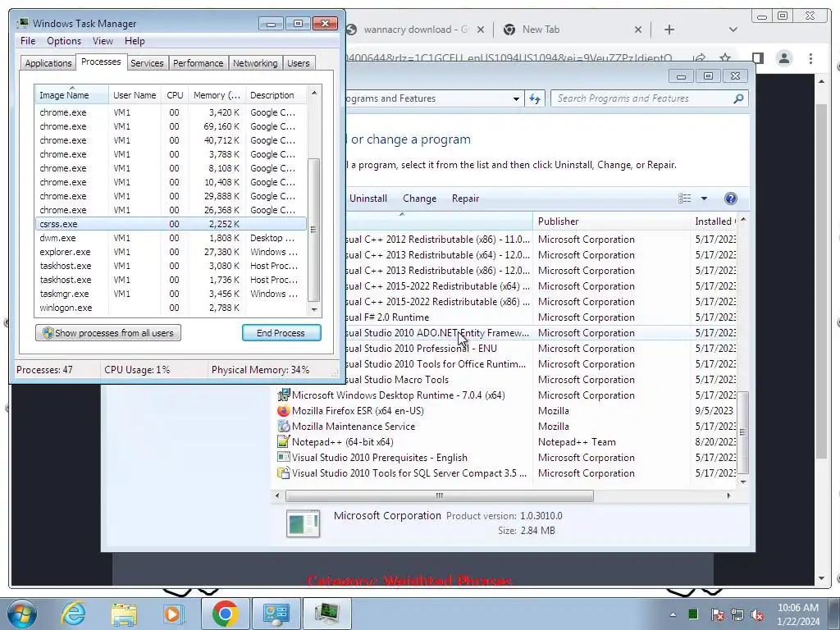Switch to Networking tab
The width and height of the screenshot is (840, 630).
point(255,63)
